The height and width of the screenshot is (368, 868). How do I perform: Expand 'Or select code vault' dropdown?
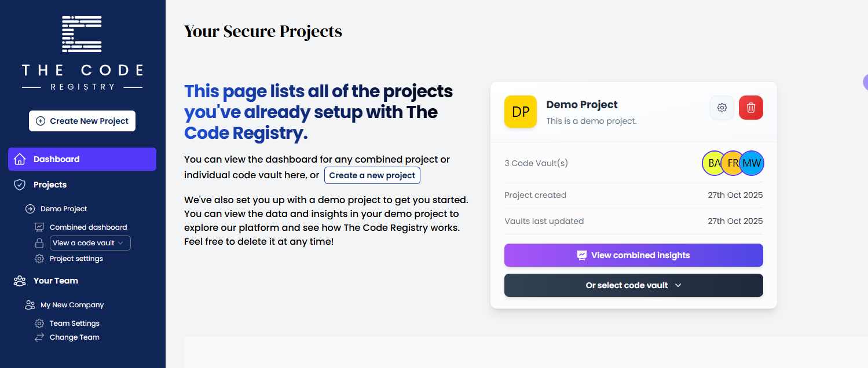[633, 285]
